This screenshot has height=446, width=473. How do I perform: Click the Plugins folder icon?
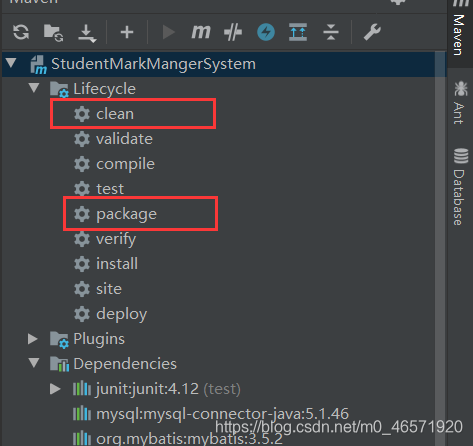(x=59, y=339)
